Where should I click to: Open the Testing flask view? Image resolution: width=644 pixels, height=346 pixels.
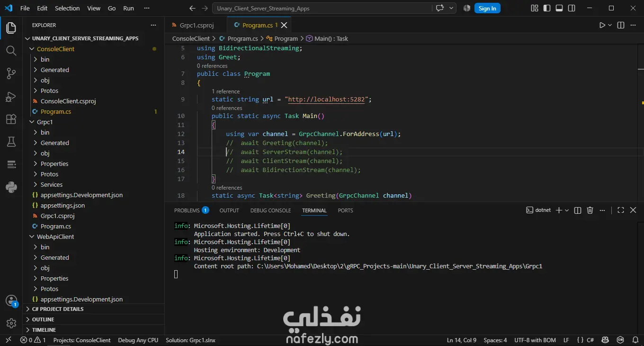pyautogui.click(x=11, y=142)
